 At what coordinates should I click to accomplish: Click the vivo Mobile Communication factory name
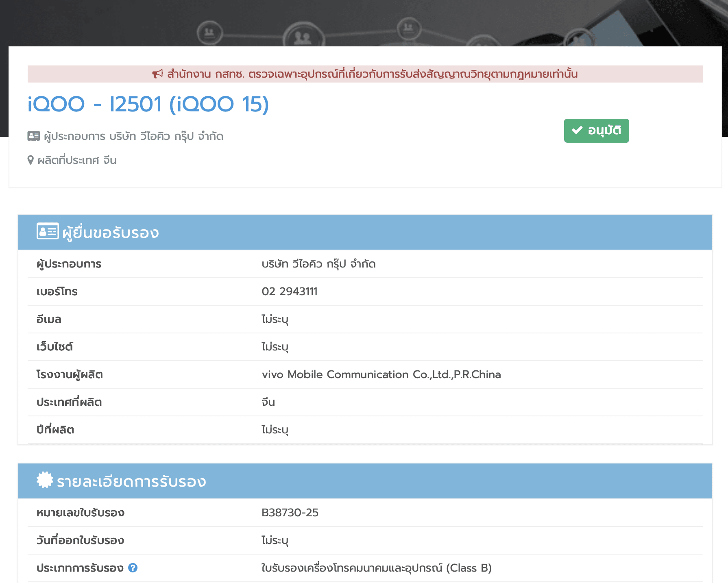[x=381, y=374]
